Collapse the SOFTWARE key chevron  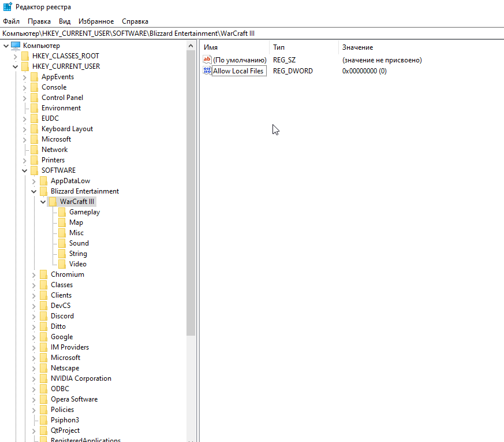coord(24,170)
